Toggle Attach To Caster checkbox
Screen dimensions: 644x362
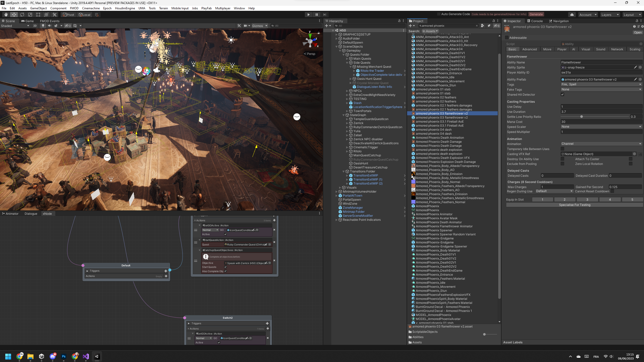coord(631,159)
